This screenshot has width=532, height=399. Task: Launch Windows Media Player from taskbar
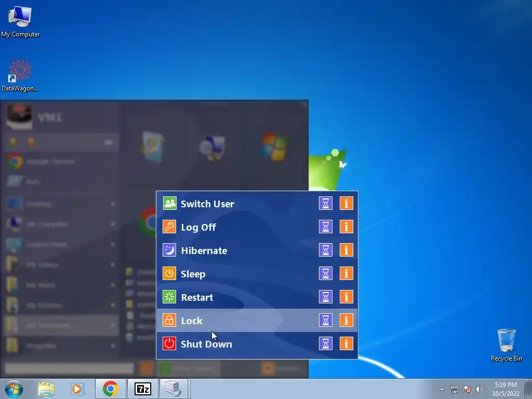click(77, 389)
